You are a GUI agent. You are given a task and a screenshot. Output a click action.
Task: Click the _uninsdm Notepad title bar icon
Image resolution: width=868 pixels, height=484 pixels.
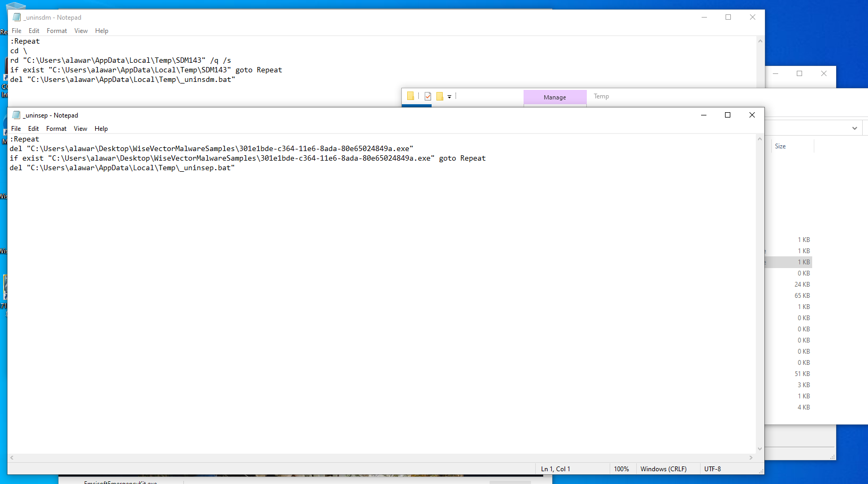[x=16, y=17]
